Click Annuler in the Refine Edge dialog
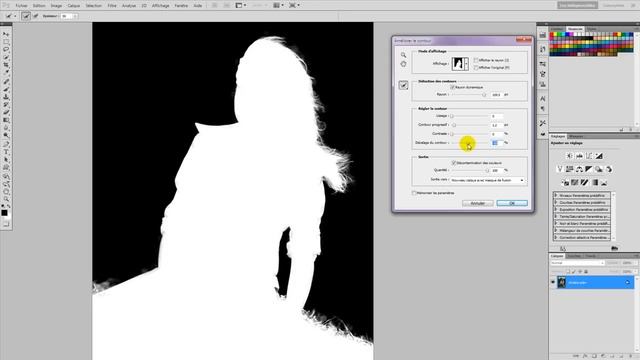Viewport: 640px width, 360px height. 478,203
